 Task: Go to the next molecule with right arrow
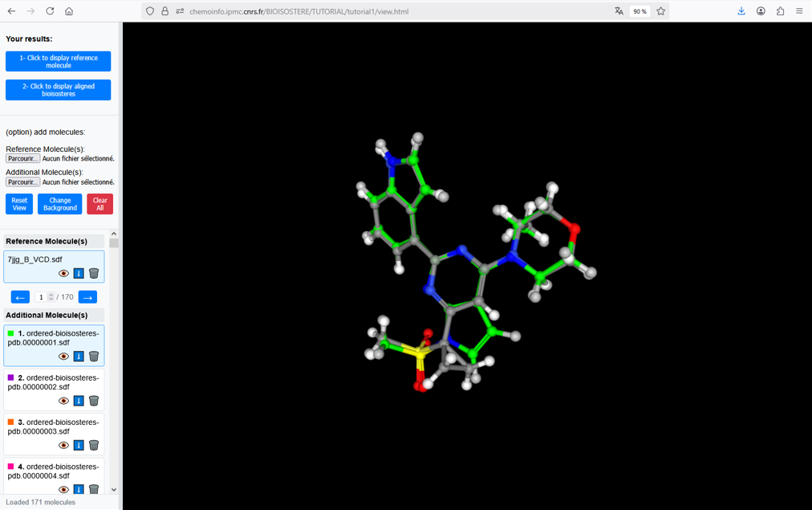click(87, 297)
